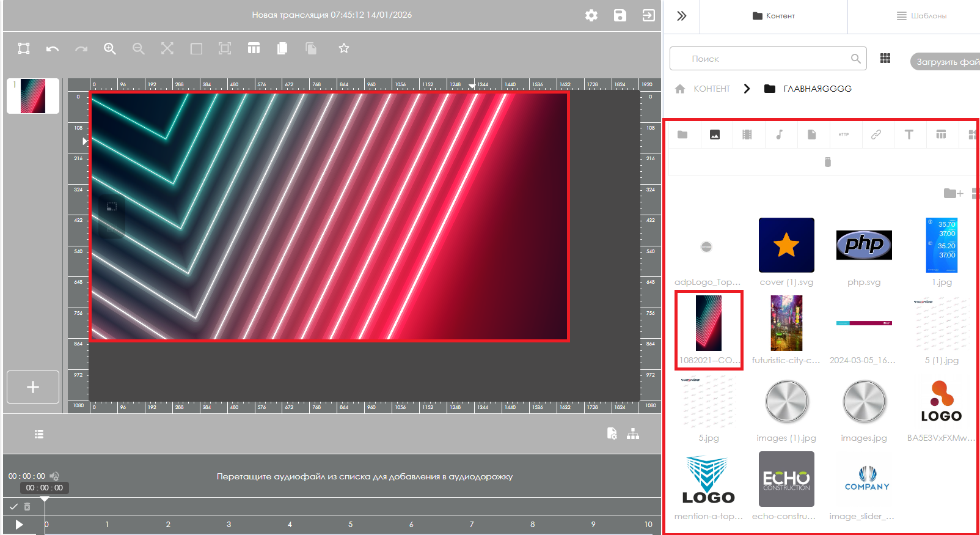980x535 pixels.
Task: Click the timeline playhead marker at zero
Action: click(45, 500)
